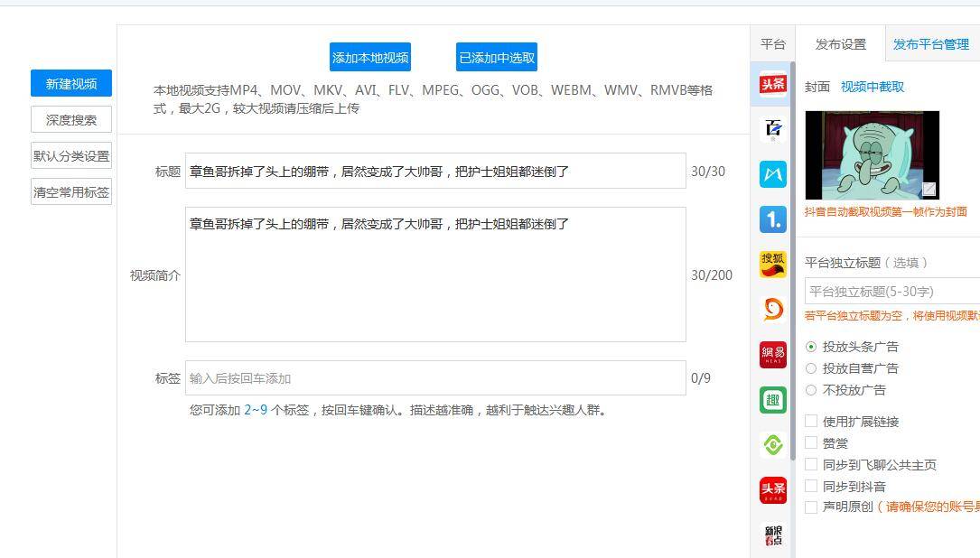Click the orange swirl platform icon
This screenshot has width=980, height=558.
772,310
